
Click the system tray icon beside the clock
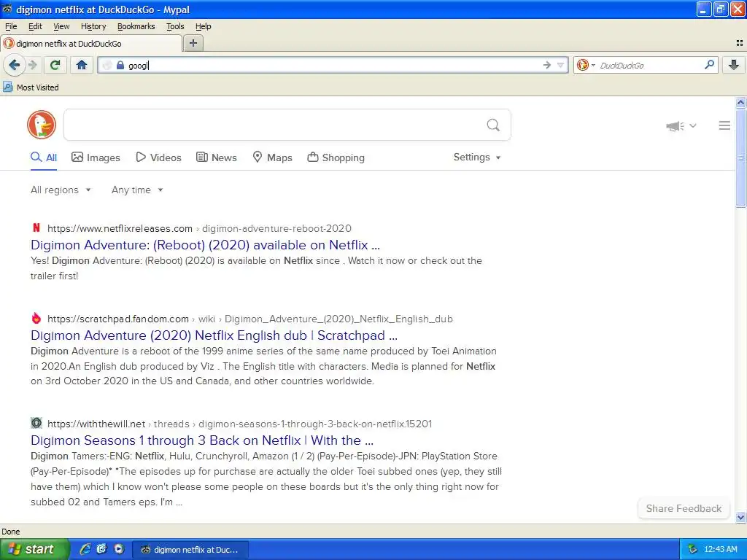(692, 549)
